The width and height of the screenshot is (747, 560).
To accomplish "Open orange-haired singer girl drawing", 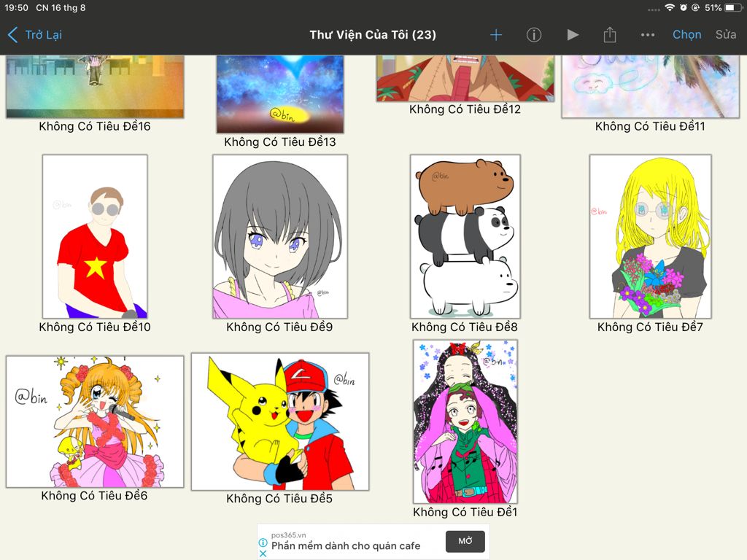I will click(x=95, y=421).
